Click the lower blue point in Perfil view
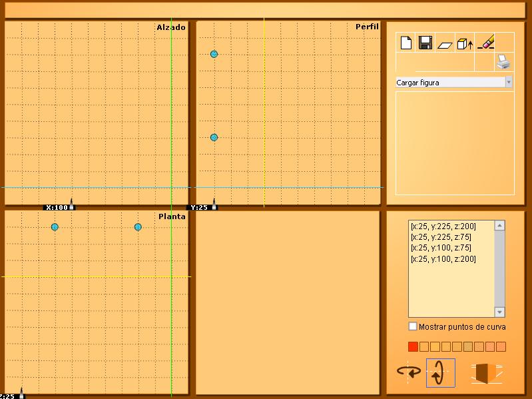532x399 pixels. click(x=214, y=137)
